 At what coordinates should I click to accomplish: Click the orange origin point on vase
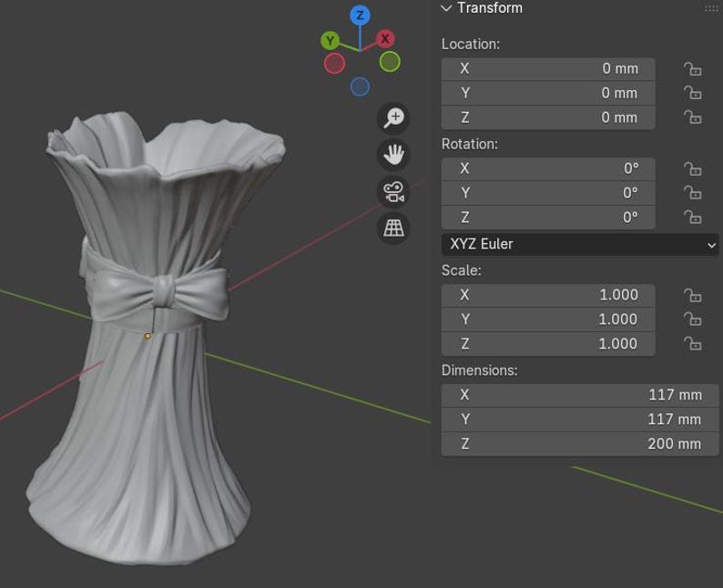coord(148,337)
